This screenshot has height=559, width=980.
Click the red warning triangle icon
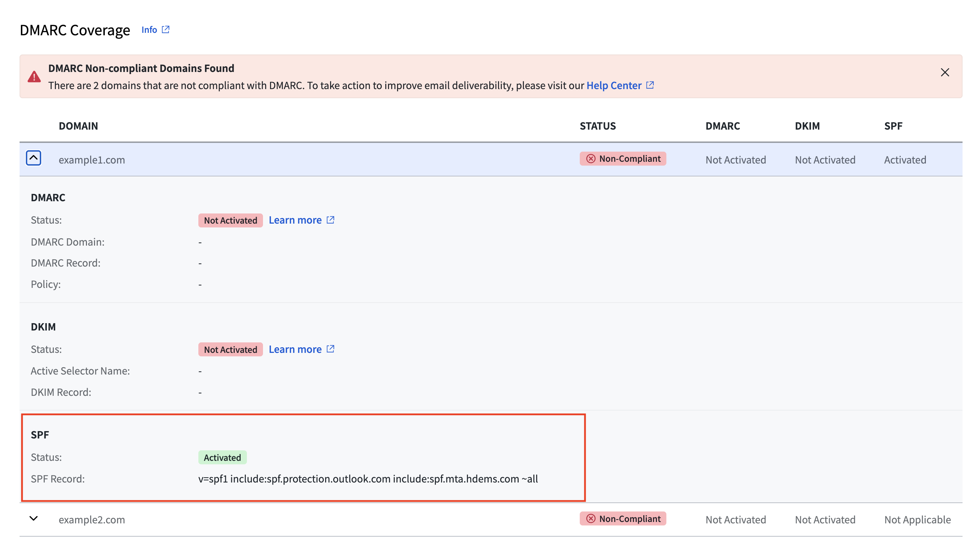34,77
